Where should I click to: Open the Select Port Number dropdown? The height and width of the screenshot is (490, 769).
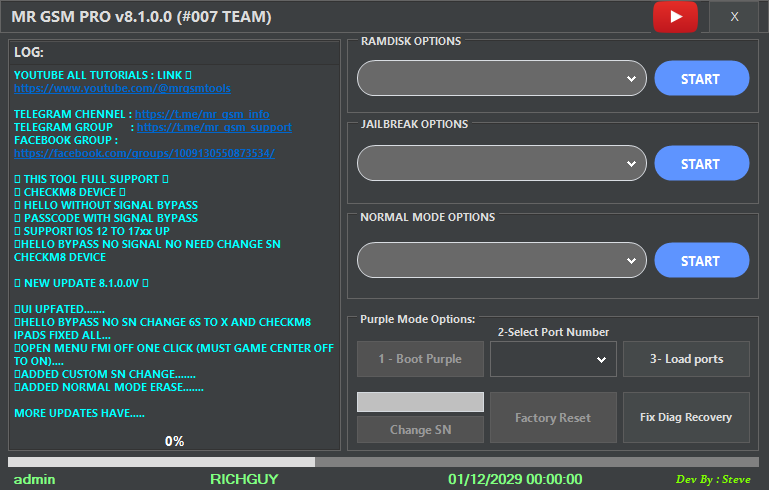[x=553, y=359]
